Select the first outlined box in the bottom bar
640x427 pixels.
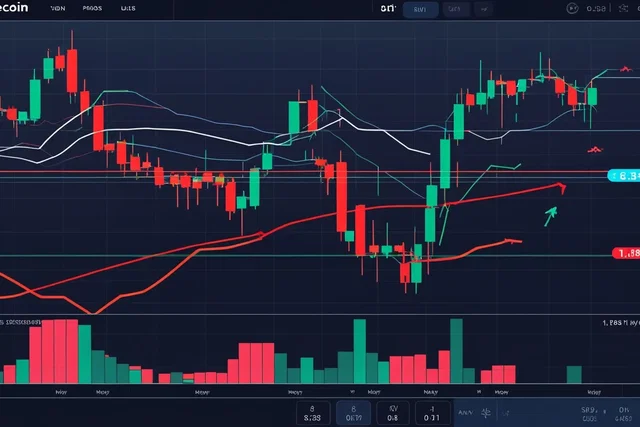tap(313, 413)
